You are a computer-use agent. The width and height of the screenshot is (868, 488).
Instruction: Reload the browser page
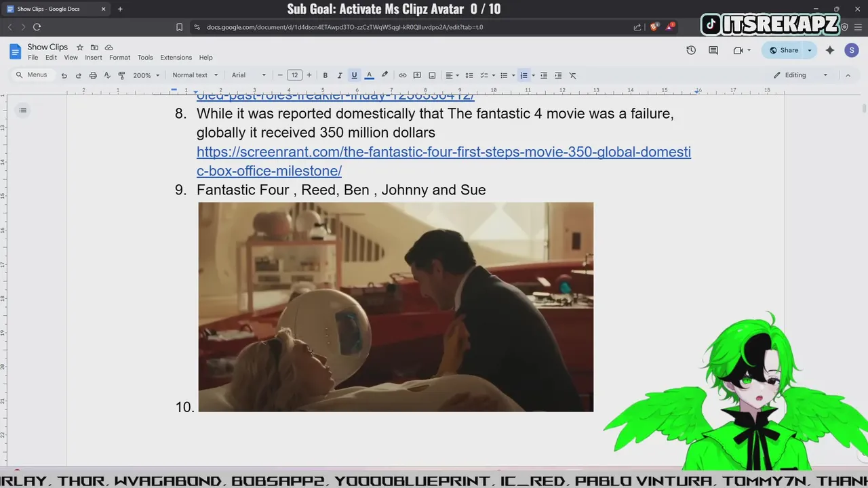click(37, 27)
